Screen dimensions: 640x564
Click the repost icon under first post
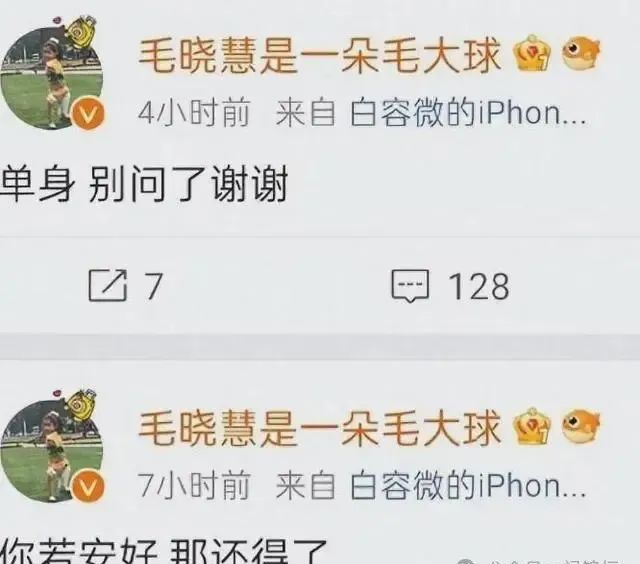(108, 285)
